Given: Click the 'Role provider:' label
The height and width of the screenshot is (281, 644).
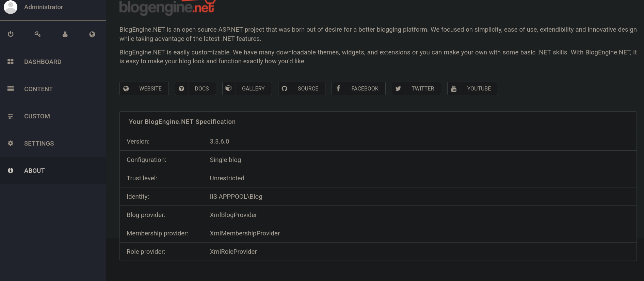Looking at the screenshot, I should [x=146, y=252].
